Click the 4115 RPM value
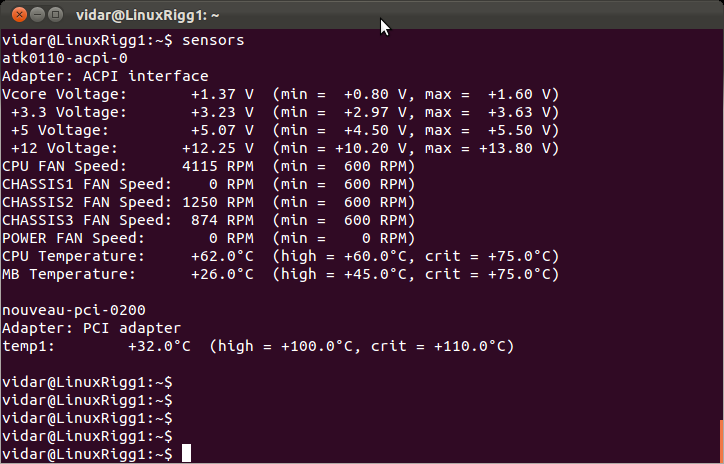The width and height of the screenshot is (724, 464). [218, 166]
